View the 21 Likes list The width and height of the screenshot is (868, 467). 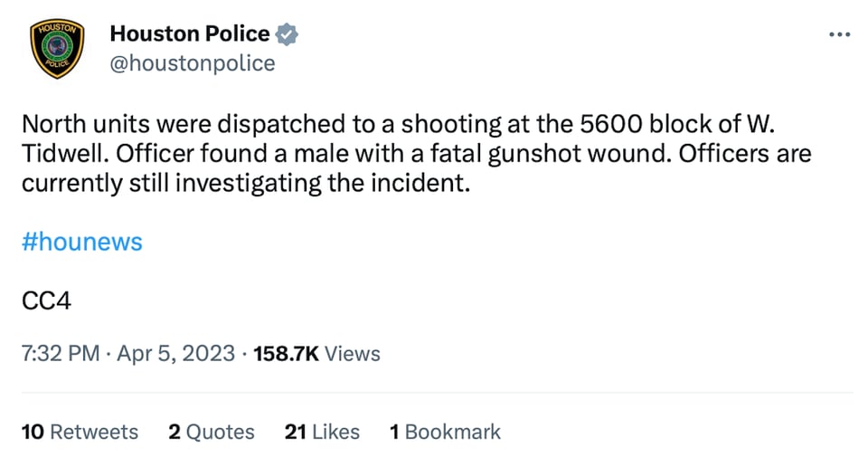[322, 432]
